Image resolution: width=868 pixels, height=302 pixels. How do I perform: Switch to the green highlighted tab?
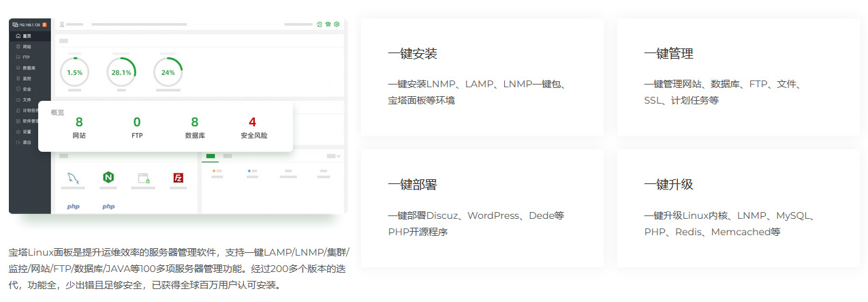coord(211,156)
